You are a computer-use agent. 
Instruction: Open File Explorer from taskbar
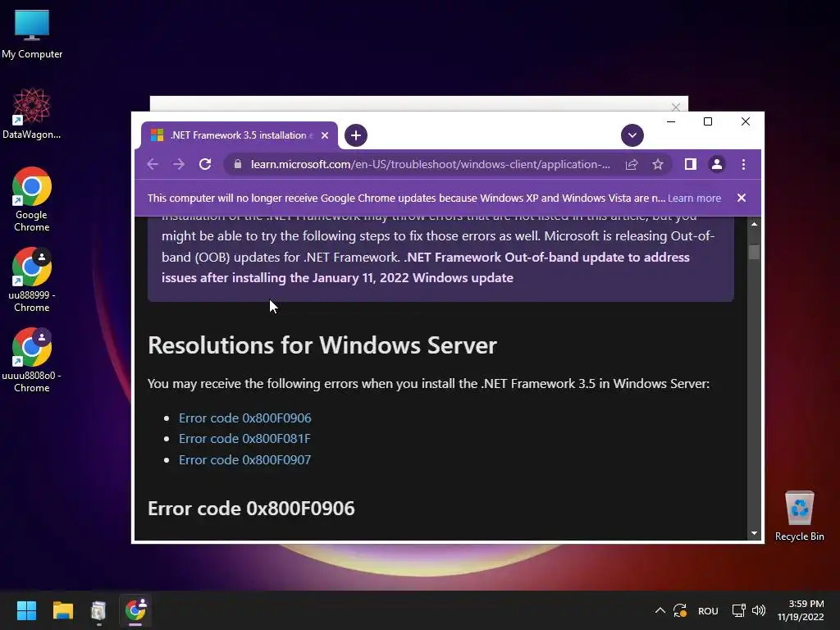click(62, 610)
